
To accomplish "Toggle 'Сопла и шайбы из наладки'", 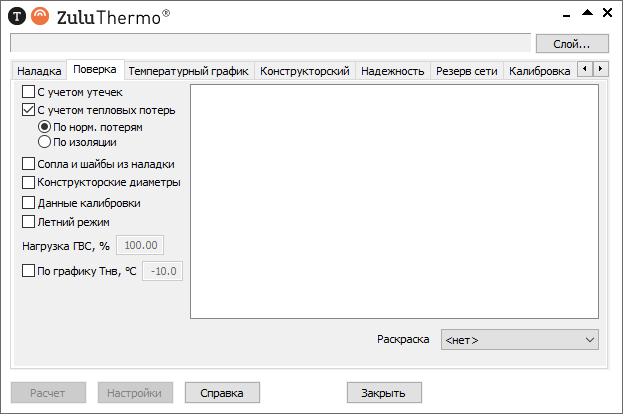I will (x=28, y=164).
